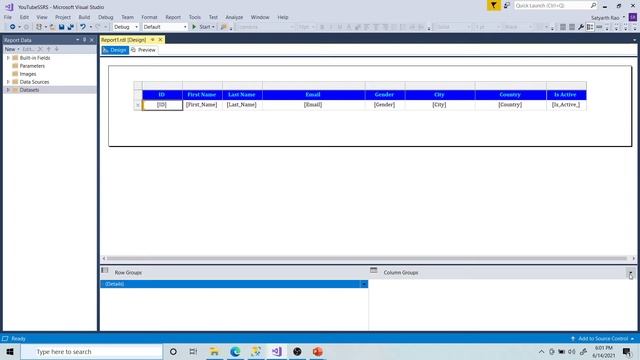Viewport: 640px width, 360px height.
Task: Open the Team menu
Action: point(127,17)
